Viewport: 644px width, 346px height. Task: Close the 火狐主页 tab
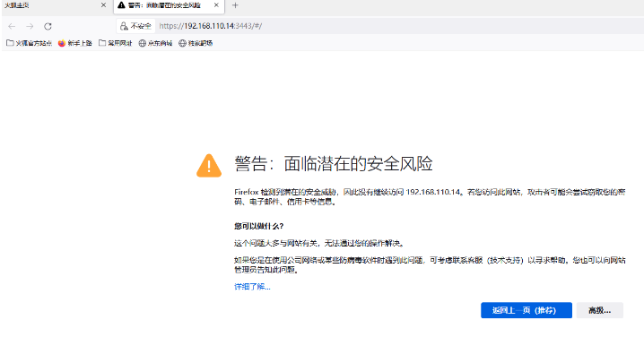pos(103,5)
